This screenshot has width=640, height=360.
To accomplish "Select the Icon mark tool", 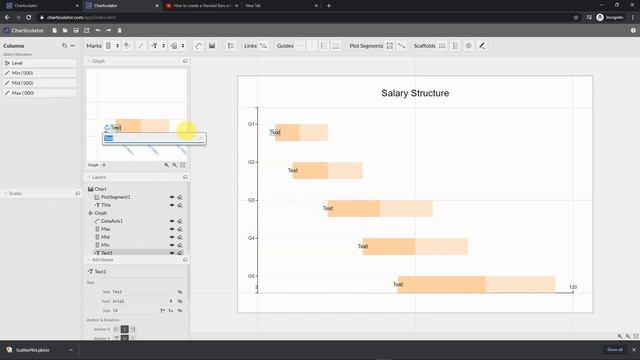I will (174, 46).
